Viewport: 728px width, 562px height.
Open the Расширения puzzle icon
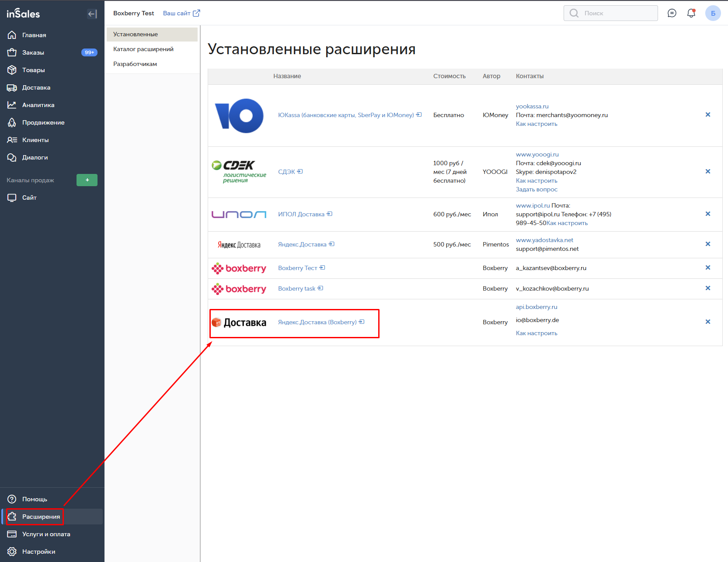click(12, 517)
